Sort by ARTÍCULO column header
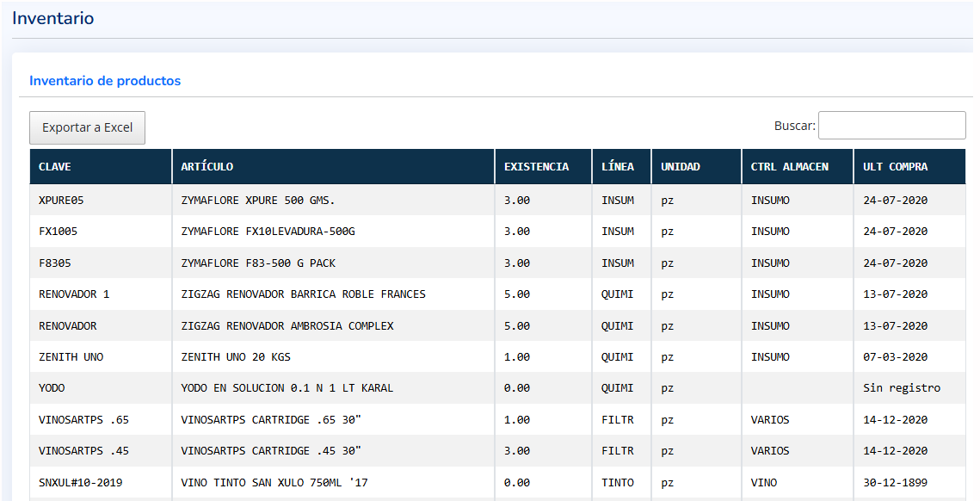The image size is (980, 501). click(207, 167)
